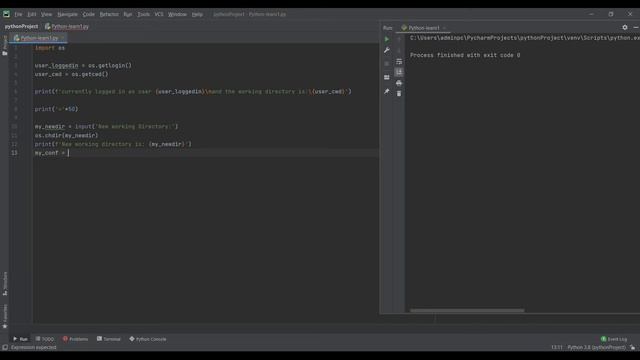Click the 'Expression expected' status message
Viewport: 640px width, 360px height.
[x=33, y=347]
